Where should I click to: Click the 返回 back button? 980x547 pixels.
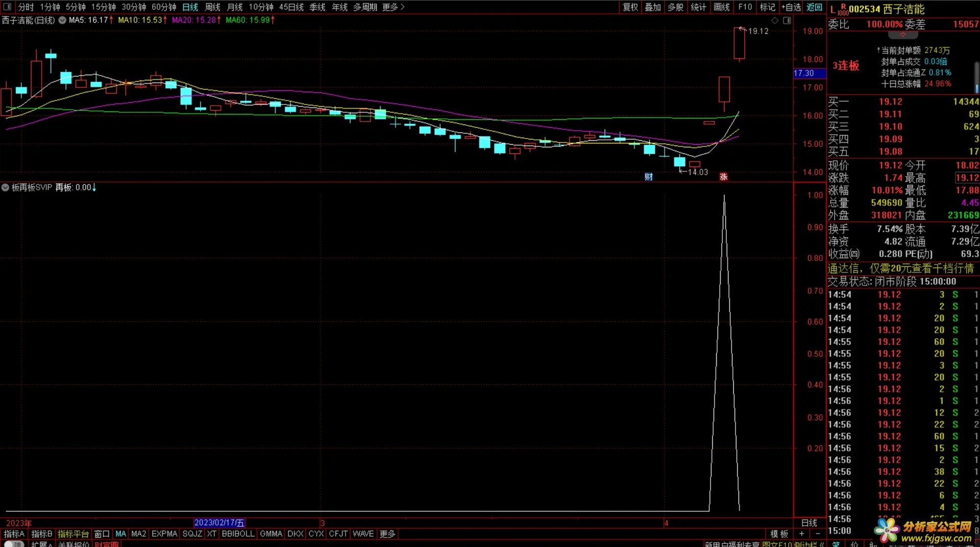814,7
